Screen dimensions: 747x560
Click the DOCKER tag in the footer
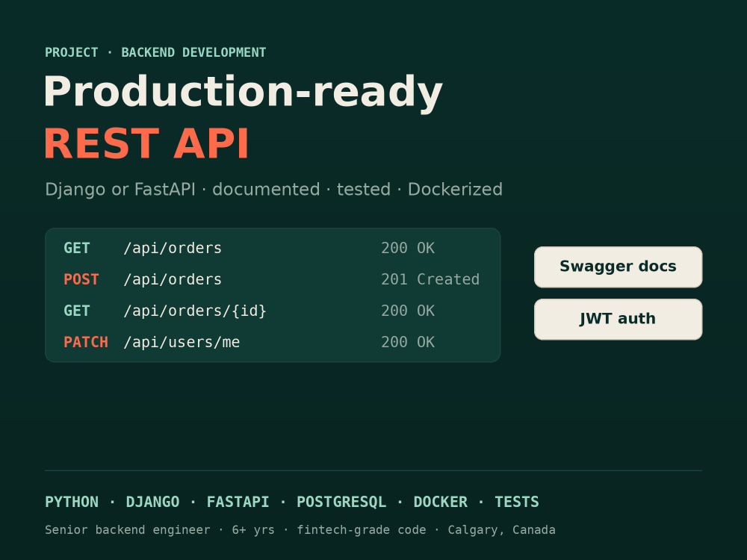tap(440, 502)
